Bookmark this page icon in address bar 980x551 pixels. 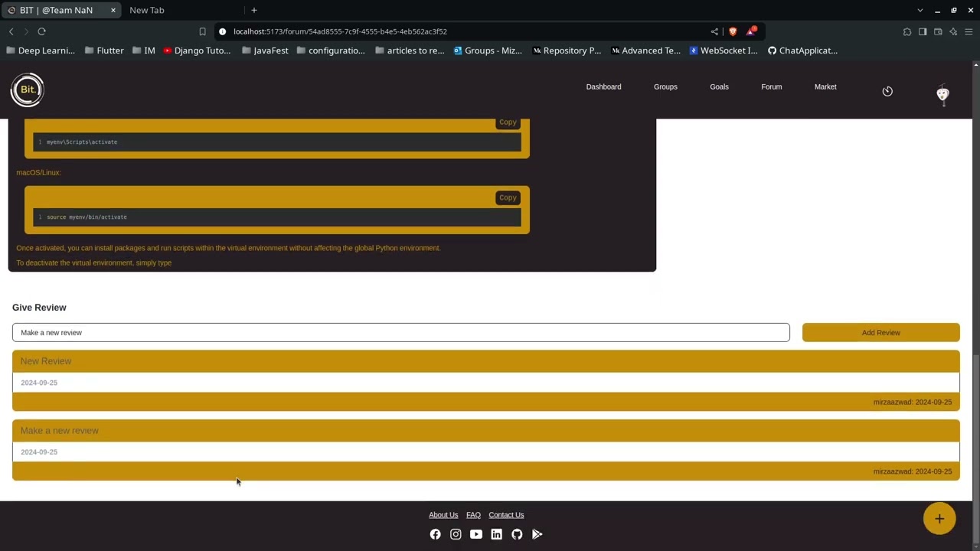click(202, 31)
